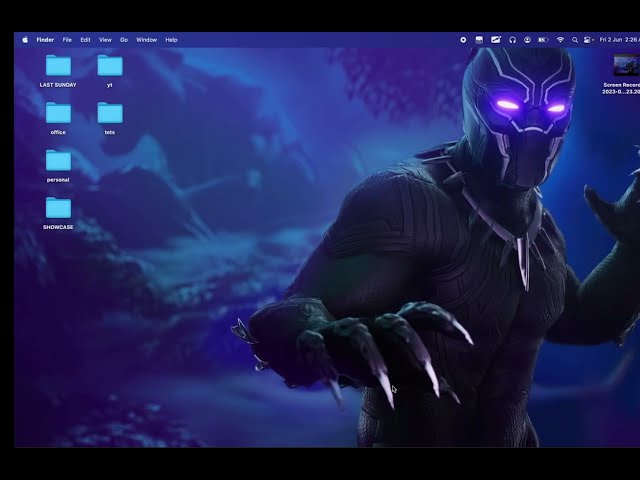Open the File menu

coord(67,40)
